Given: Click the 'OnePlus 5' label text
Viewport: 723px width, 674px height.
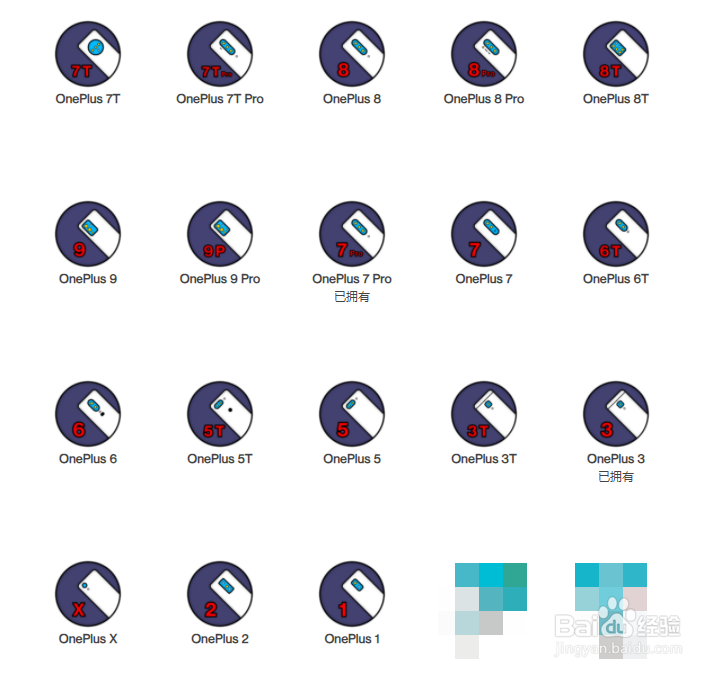Looking at the screenshot, I should click(352, 459).
